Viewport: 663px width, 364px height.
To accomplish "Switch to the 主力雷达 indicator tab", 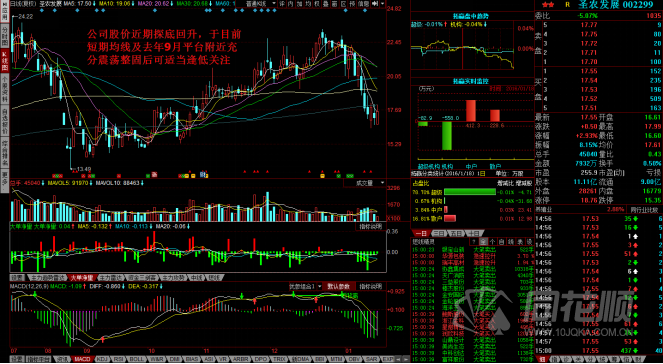I will point(111,278).
